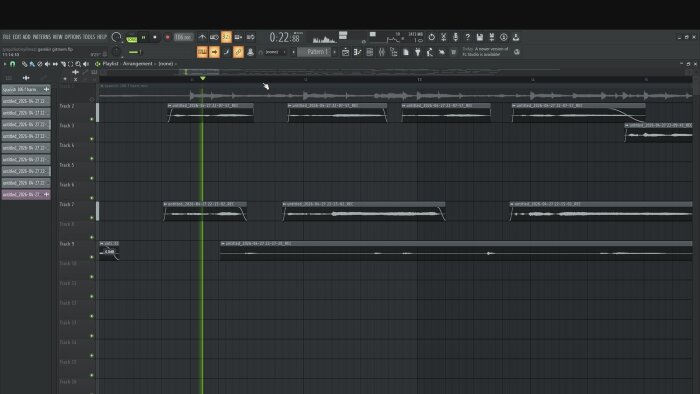Viewport: 700px width, 394px height.
Task: Open the Mixer view icon
Action: [382, 52]
